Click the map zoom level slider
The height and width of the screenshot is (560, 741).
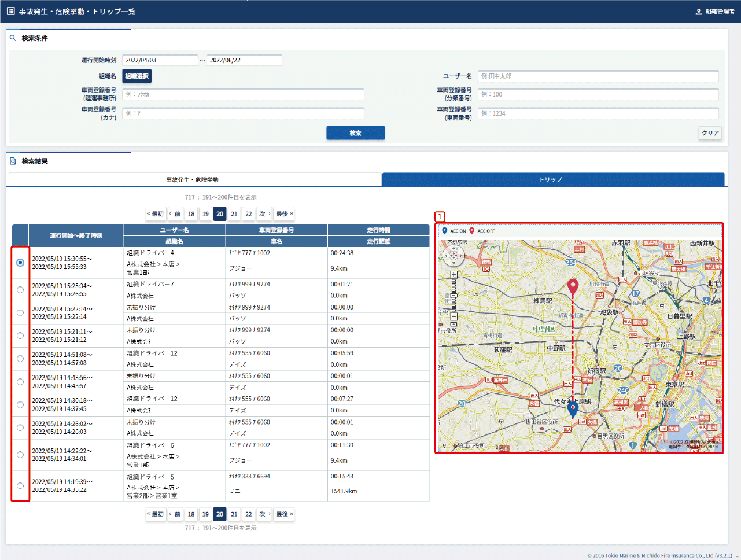click(x=454, y=295)
